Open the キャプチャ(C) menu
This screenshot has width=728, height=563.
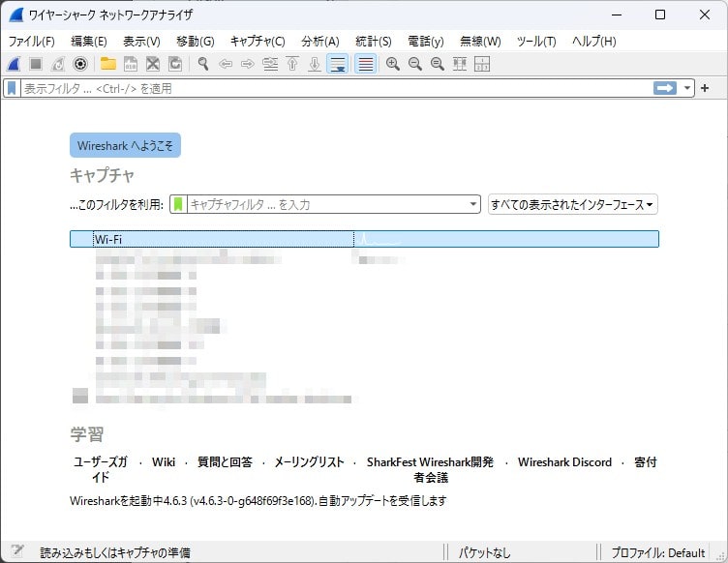pos(258,42)
